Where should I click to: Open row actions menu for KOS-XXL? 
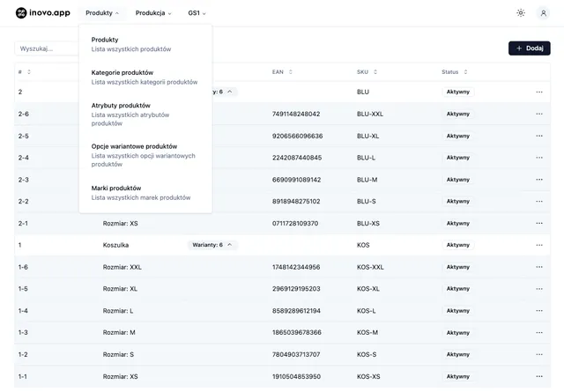coord(539,267)
